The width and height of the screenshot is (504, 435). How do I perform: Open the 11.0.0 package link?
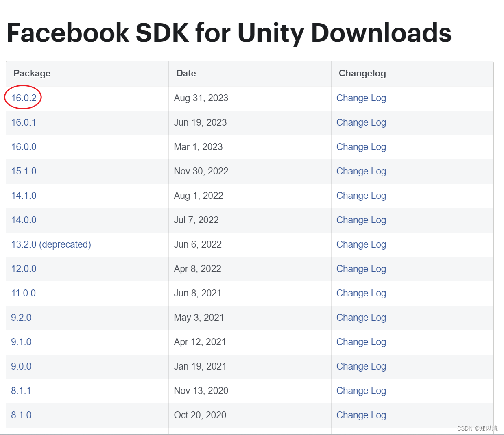[23, 293]
